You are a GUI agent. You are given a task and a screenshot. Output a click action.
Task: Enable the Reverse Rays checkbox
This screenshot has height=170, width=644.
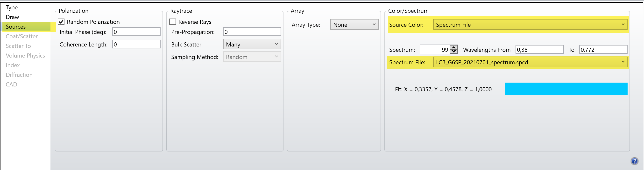[173, 22]
